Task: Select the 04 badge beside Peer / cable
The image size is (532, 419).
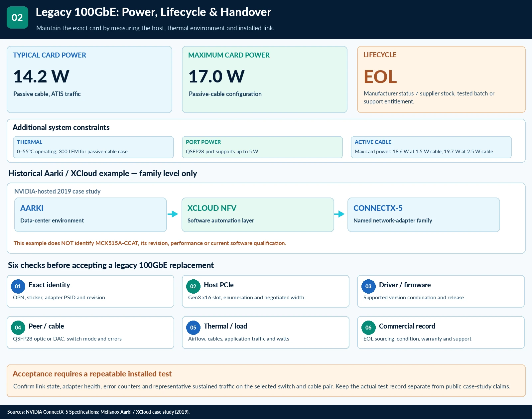Action: tap(18, 328)
